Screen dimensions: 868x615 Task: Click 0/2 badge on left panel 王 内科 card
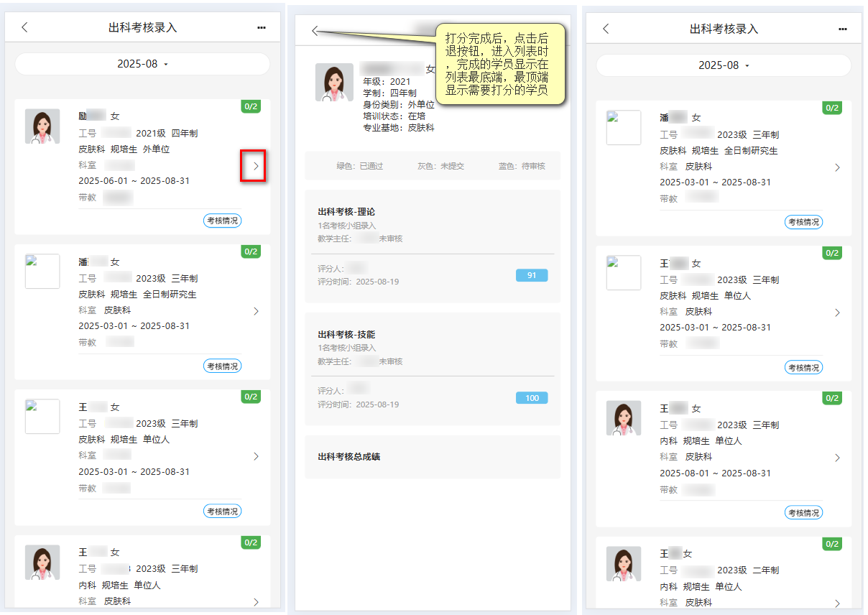pos(251,542)
